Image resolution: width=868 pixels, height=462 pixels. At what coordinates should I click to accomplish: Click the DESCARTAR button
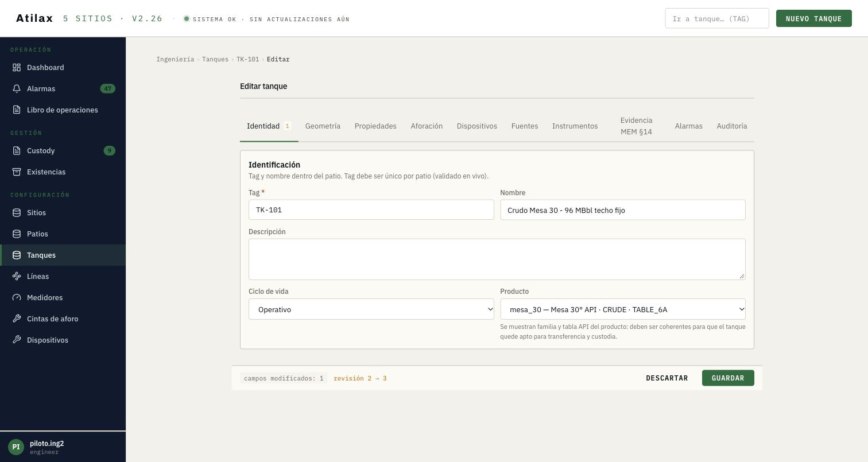[x=667, y=378]
